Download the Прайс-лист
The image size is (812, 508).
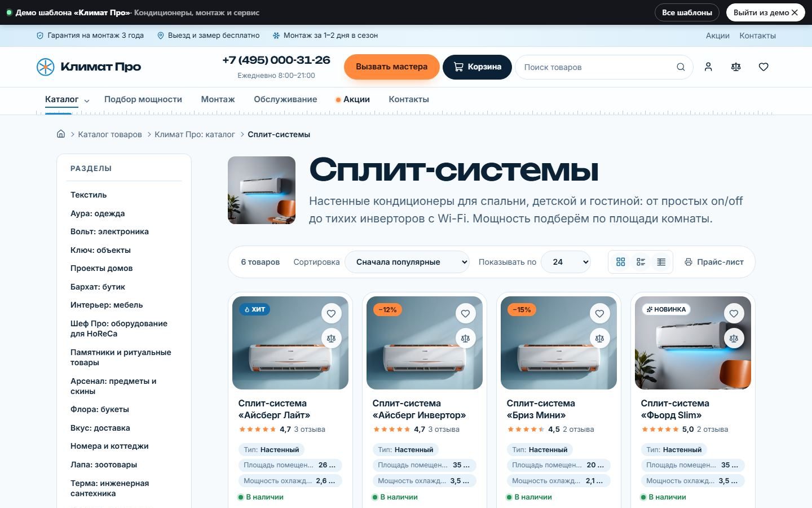click(x=714, y=262)
